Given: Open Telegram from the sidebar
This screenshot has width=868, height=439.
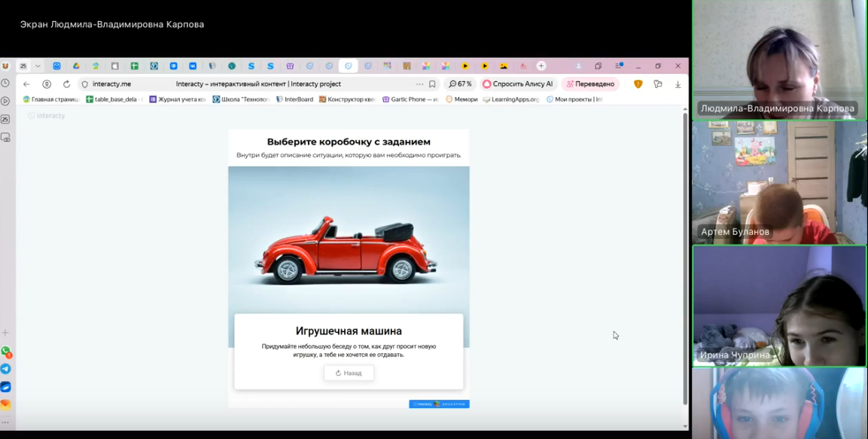Looking at the screenshot, I should (5, 369).
